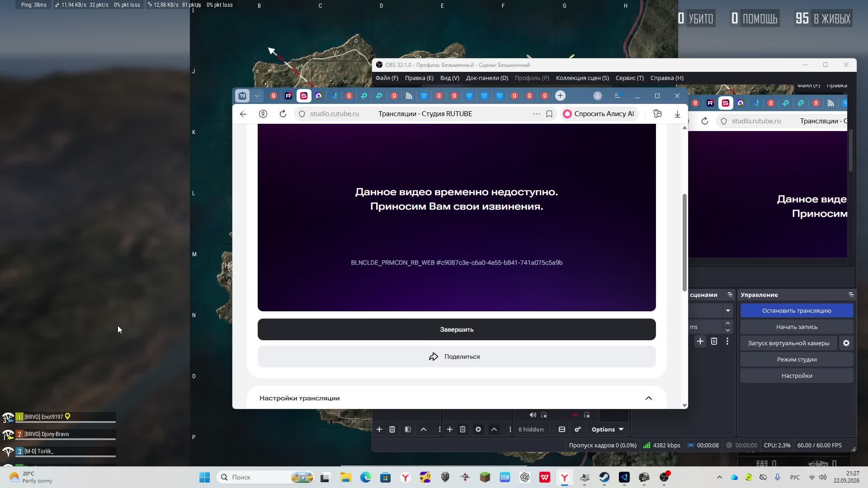Move source up arrow in sources toolbar

(494, 429)
